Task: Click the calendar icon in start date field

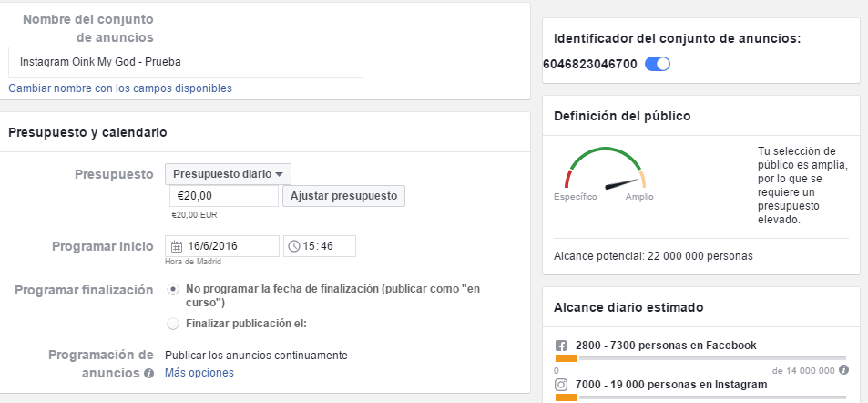Action: click(x=177, y=246)
